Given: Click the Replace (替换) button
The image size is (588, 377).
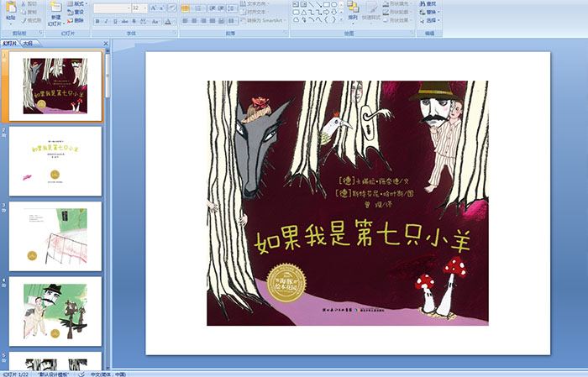Looking at the screenshot, I should point(430,12).
